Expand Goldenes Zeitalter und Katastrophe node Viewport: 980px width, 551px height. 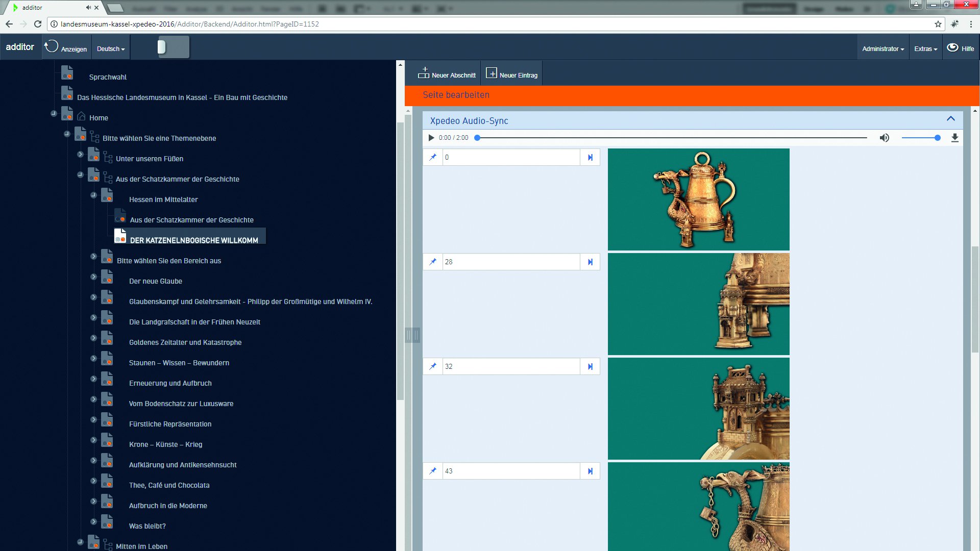93,338
